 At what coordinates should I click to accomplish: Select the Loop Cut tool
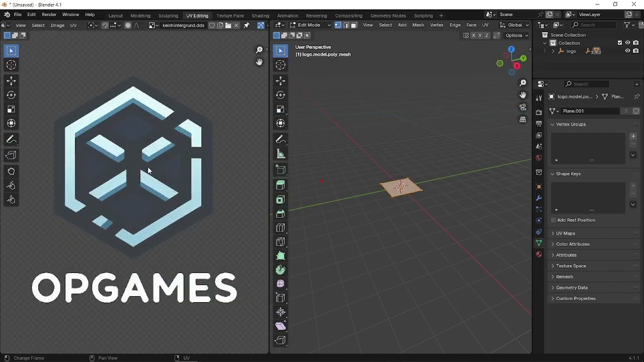[x=281, y=228]
